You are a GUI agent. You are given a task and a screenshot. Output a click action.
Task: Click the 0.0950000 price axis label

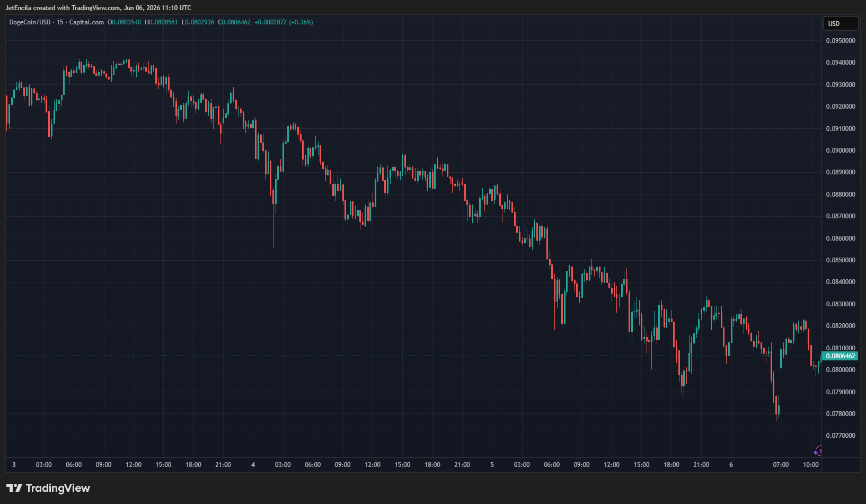pos(841,41)
